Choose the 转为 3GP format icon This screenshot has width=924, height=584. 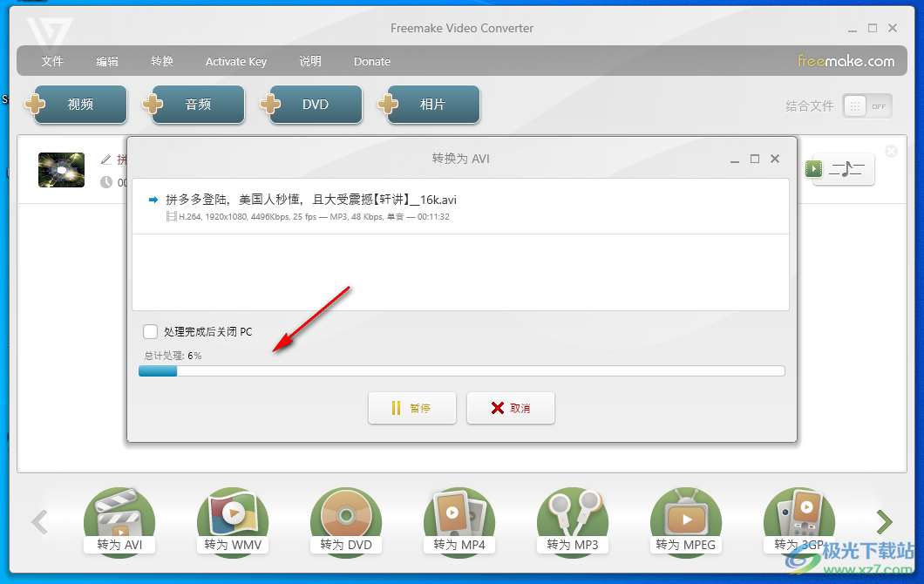coord(799,521)
